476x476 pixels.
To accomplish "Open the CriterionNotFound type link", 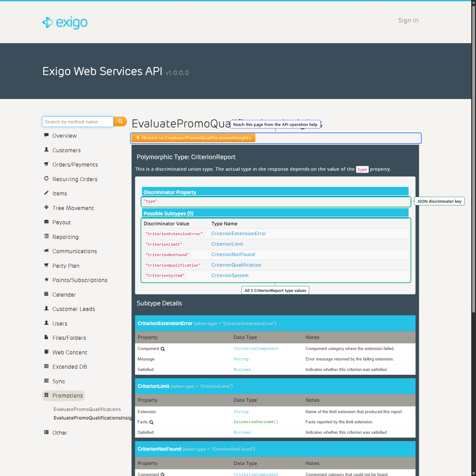I will tap(233, 255).
